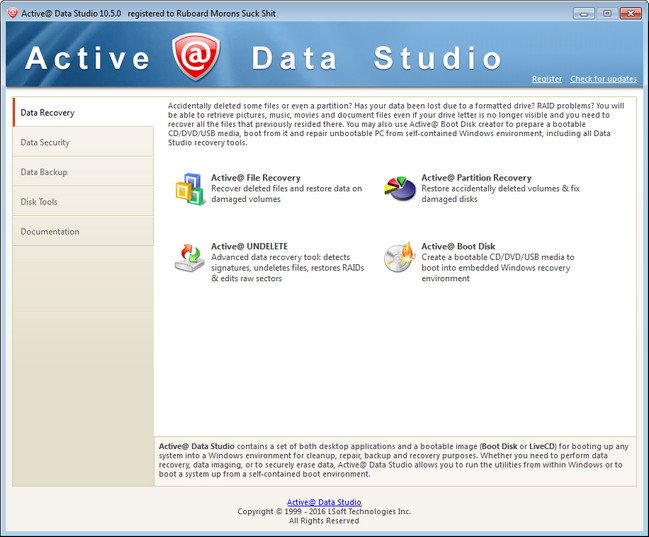Screen dimensions: 649x537
Task: Click the Active@ File Recovery title
Action: coord(256,178)
